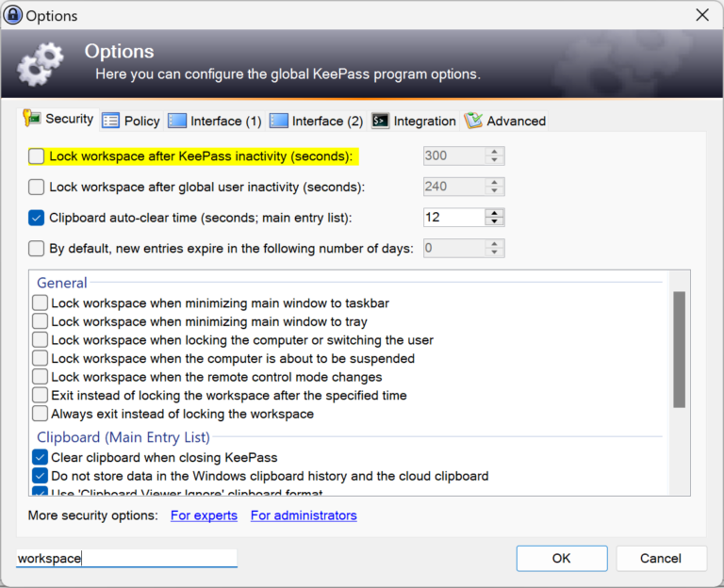Click the KeePass lock icon in title bar
The height and width of the screenshot is (588, 724).
(12, 15)
